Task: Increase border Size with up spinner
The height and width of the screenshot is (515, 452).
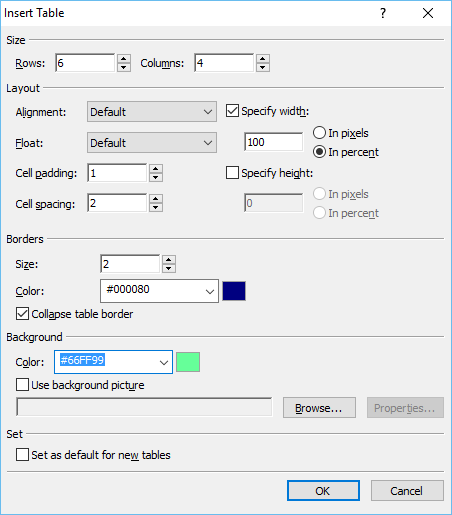Action: (169, 260)
